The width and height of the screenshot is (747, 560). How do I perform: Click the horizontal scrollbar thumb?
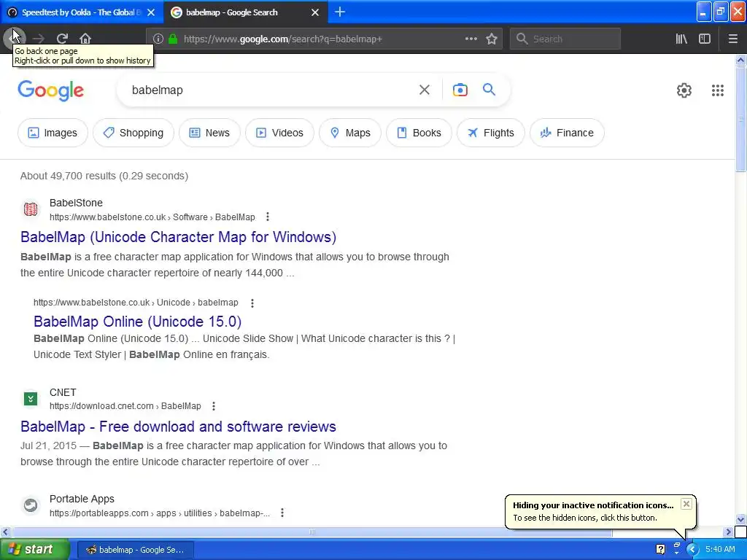312,532
